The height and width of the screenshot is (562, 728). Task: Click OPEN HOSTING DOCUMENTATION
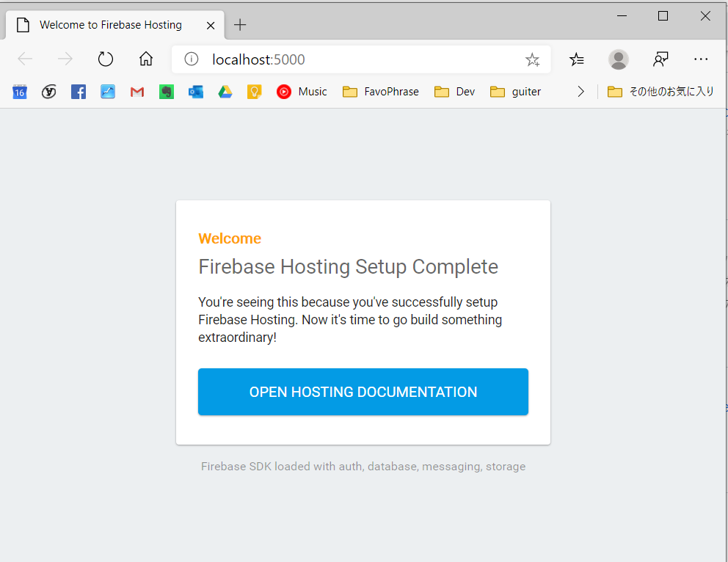[x=363, y=392]
